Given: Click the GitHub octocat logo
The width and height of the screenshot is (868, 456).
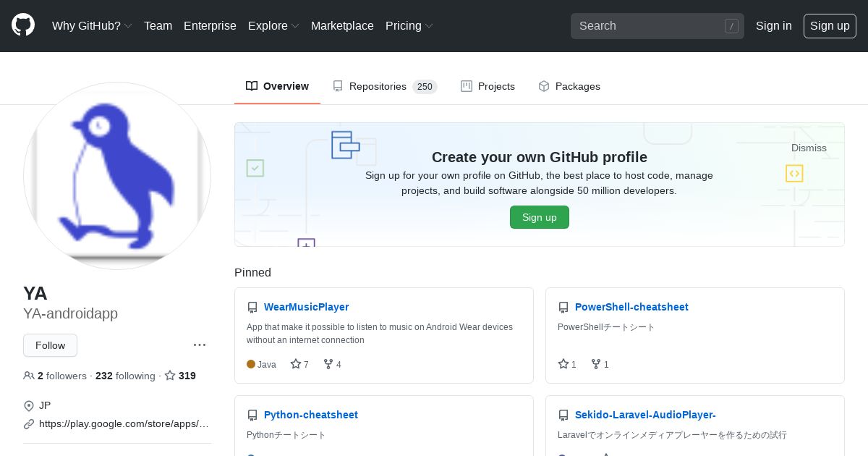Looking at the screenshot, I should (x=23, y=25).
